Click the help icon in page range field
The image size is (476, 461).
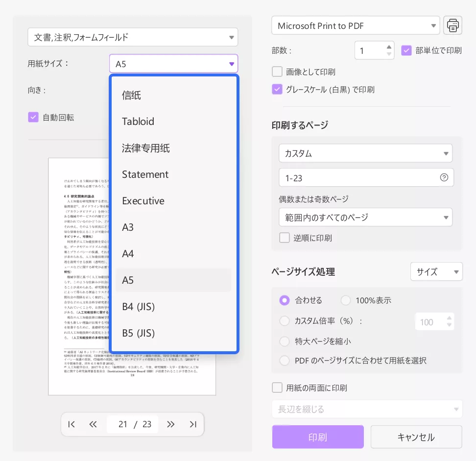[444, 177]
